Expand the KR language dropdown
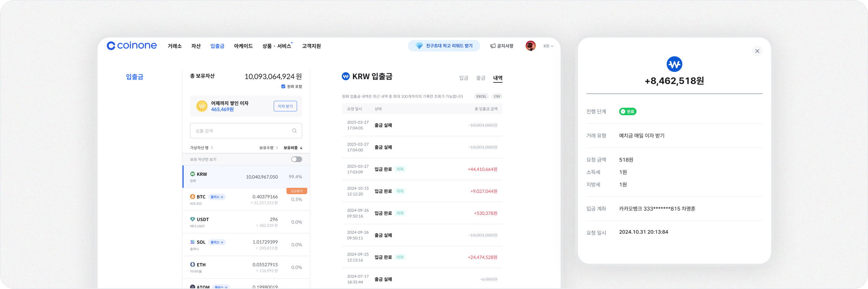The image size is (868, 289). click(548, 46)
